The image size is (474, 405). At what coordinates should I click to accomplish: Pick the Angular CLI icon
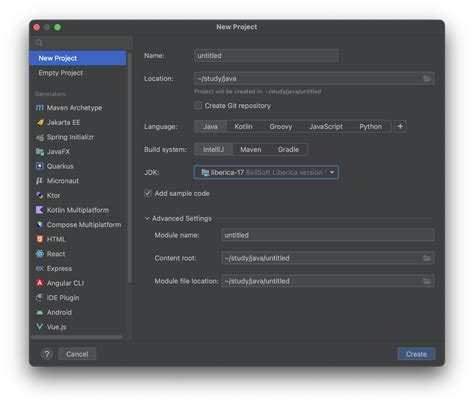coord(40,283)
